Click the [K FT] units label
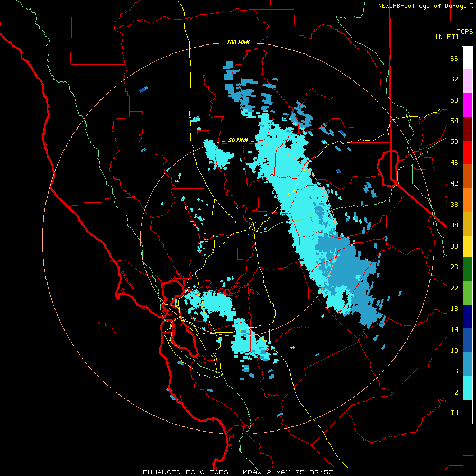The height and width of the screenshot is (476, 476). coord(447,36)
